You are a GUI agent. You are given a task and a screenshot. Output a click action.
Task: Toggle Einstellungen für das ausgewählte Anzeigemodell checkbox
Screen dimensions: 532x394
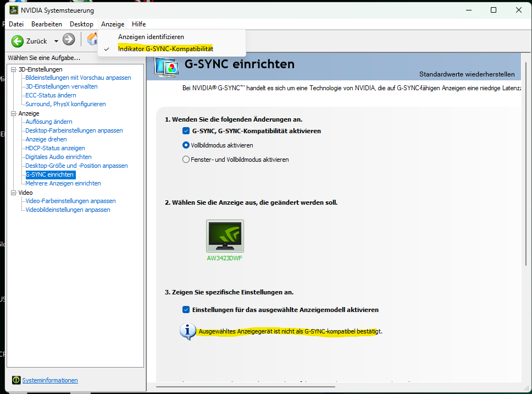coord(186,309)
